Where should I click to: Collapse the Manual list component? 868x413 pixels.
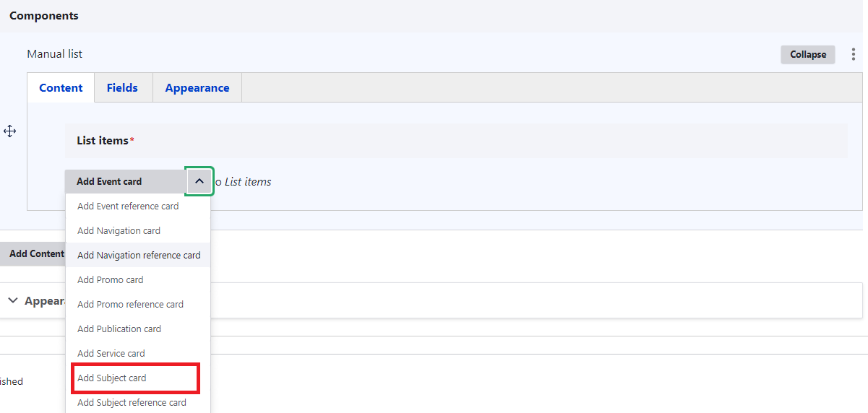click(807, 54)
